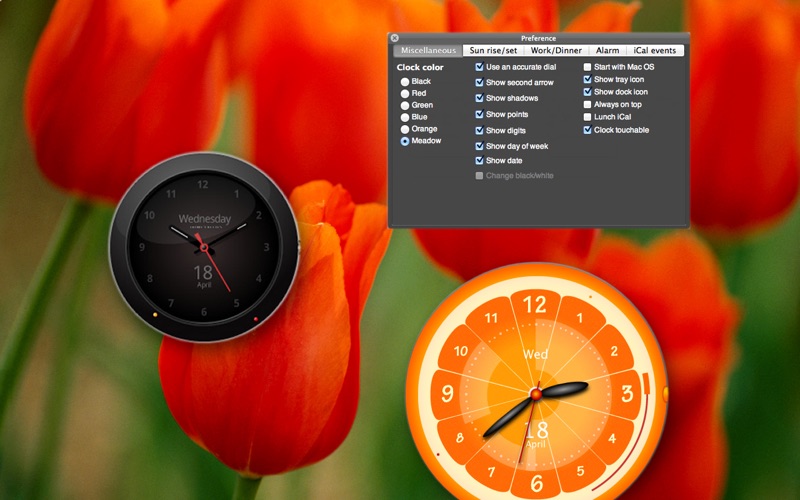
Task: Uncheck Show second arrow
Action: (480, 83)
